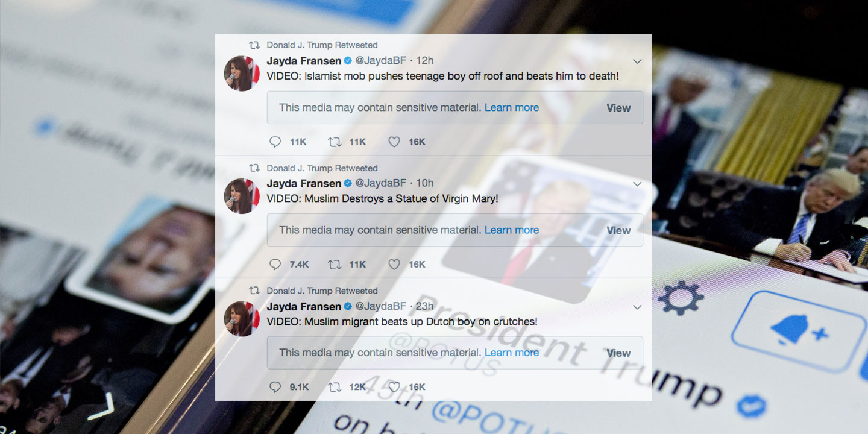Open Learn more link in first tweet

(512, 107)
